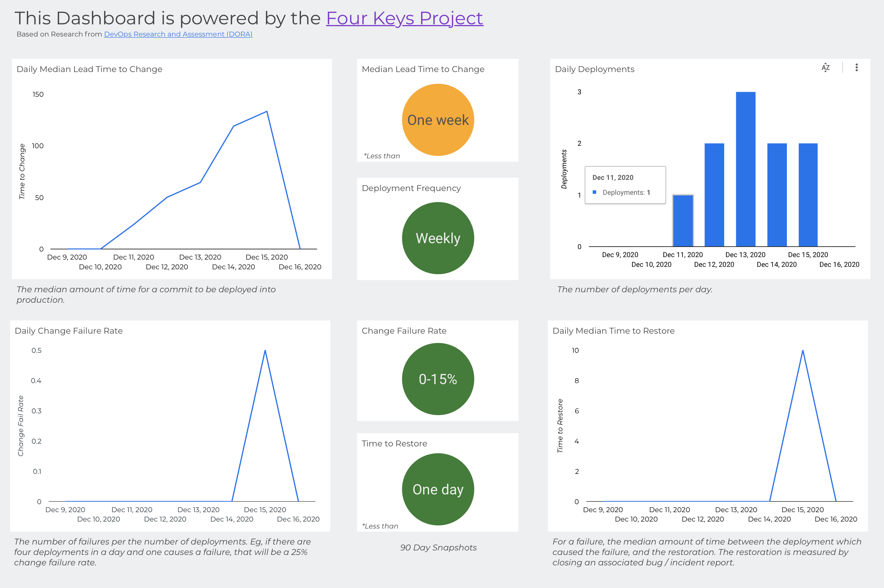Click the peak of Daily Change Failure Rate line
The width and height of the screenshot is (884, 588).
(265, 351)
